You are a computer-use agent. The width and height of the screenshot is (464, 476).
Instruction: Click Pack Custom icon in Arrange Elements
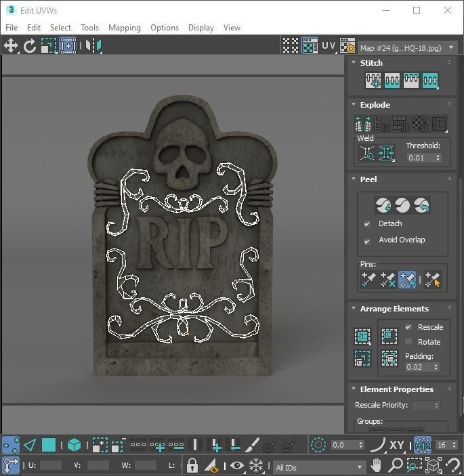[x=362, y=337]
